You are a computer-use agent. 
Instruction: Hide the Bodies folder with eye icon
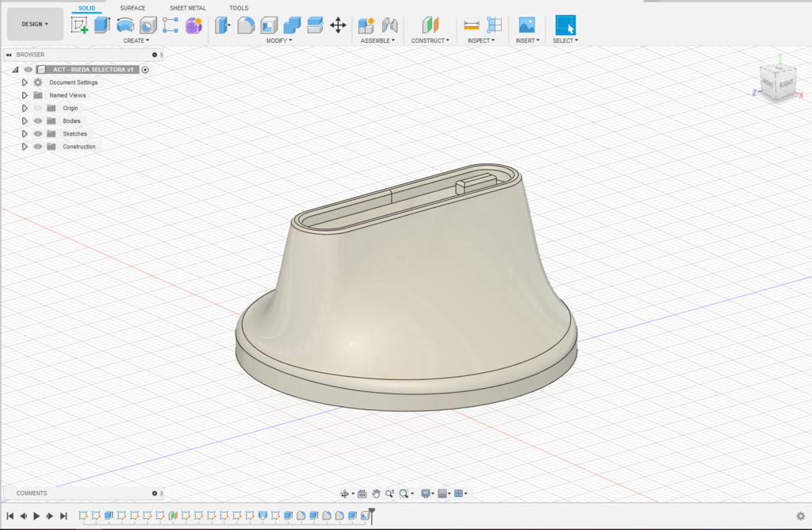37,121
